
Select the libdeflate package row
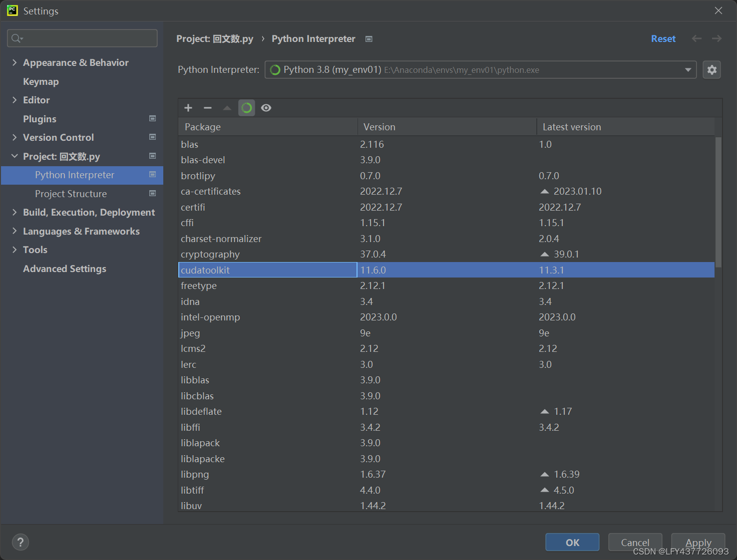pyautogui.click(x=446, y=411)
